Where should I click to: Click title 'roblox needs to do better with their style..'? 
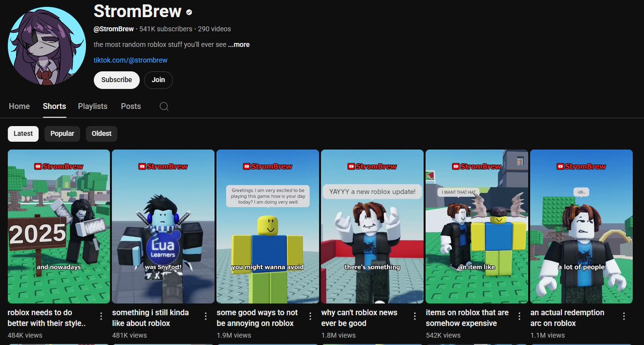click(47, 318)
